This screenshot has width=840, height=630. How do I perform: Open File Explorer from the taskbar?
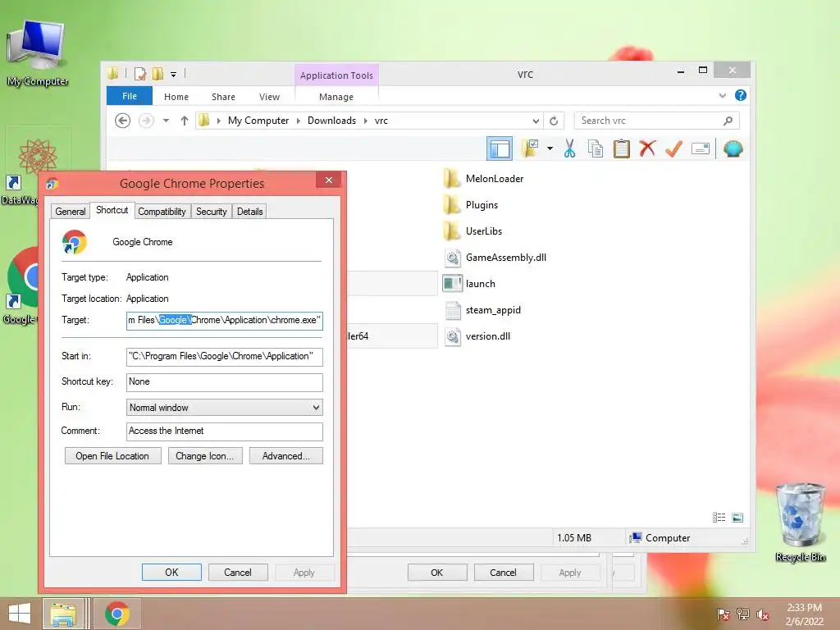point(63,614)
